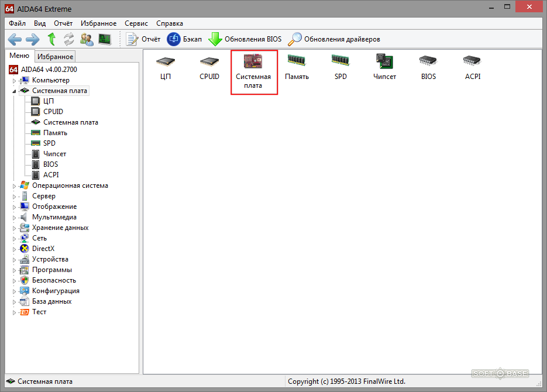The width and height of the screenshot is (547, 392).
Task: Open the Отчёт menu in menu bar
Action: pyautogui.click(x=63, y=23)
